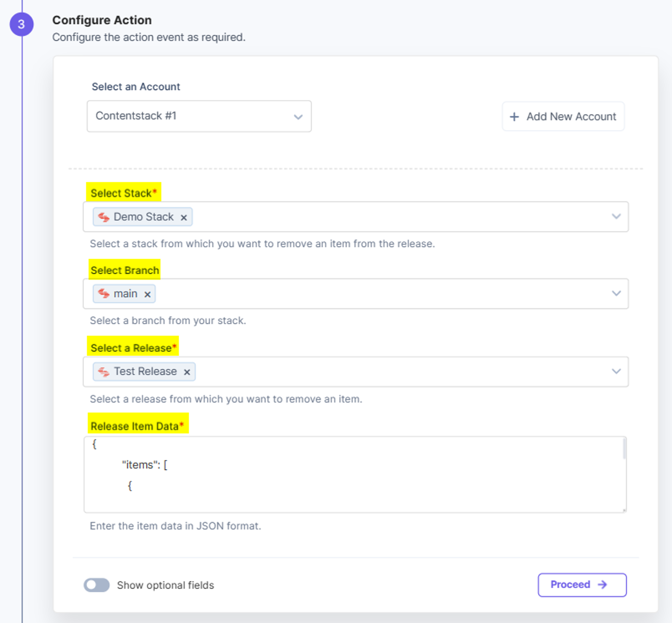Remove the main branch tag

(x=147, y=294)
